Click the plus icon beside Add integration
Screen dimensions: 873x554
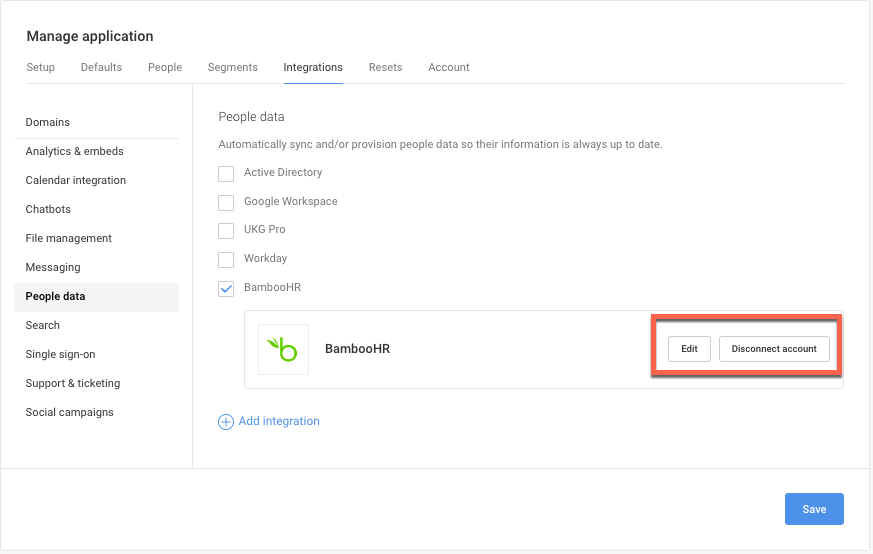[x=226, y=422]
